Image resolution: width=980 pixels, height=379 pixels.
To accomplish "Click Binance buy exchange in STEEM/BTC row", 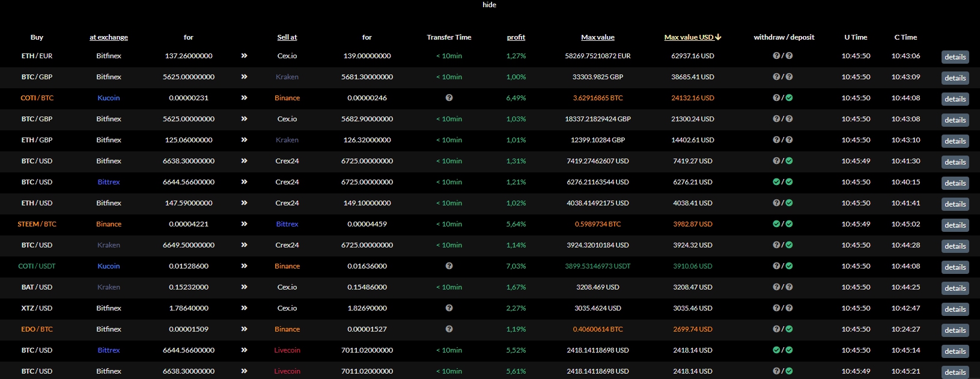I will pyautogui.click(x=109, y=224).
